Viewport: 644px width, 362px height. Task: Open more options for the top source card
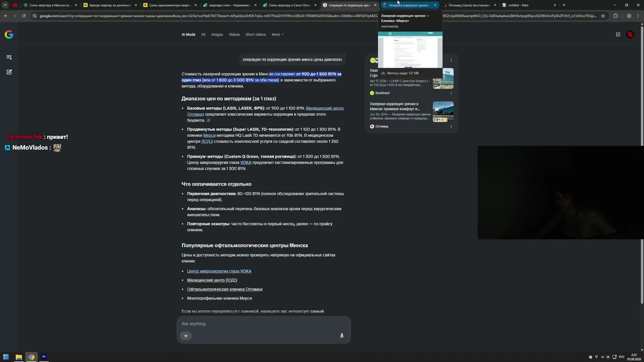[451, 60]
